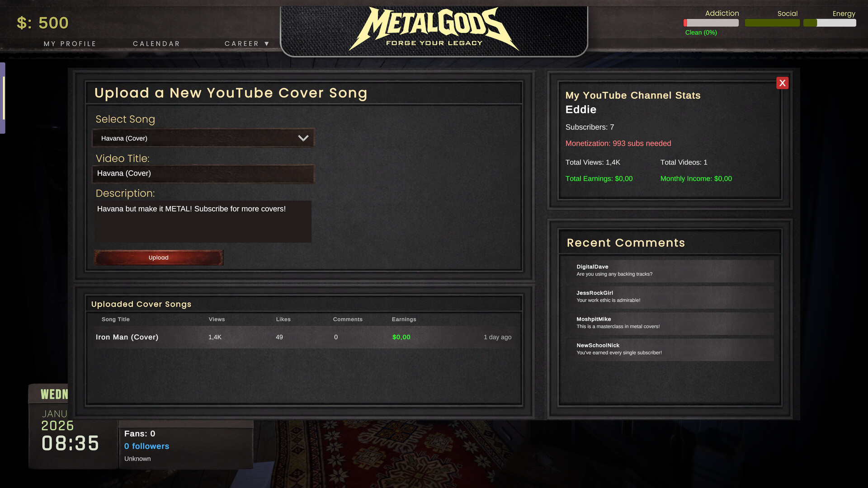Screen dimensions: 868x488
Task: Click the clock showing 08:35
Action: (x=70, y=444)
